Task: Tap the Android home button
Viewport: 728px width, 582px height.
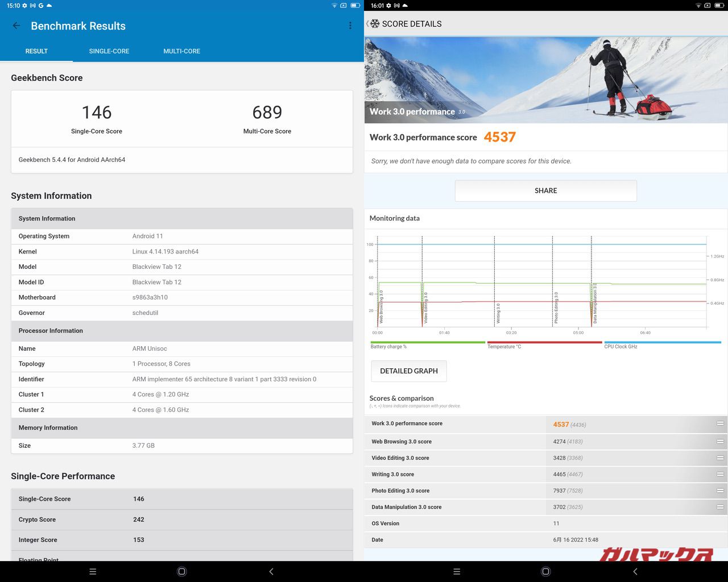Action: pyautogui.click(x=182, y=571)
